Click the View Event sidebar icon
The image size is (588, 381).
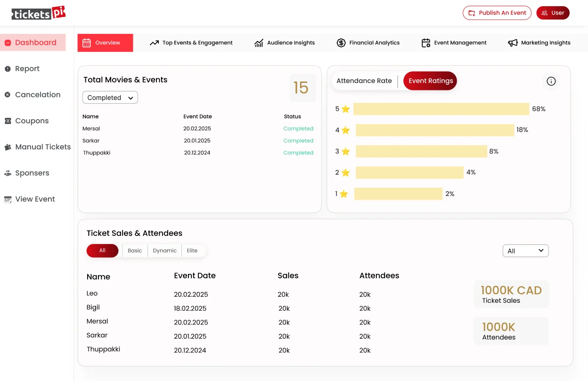[x=8, y=199]
